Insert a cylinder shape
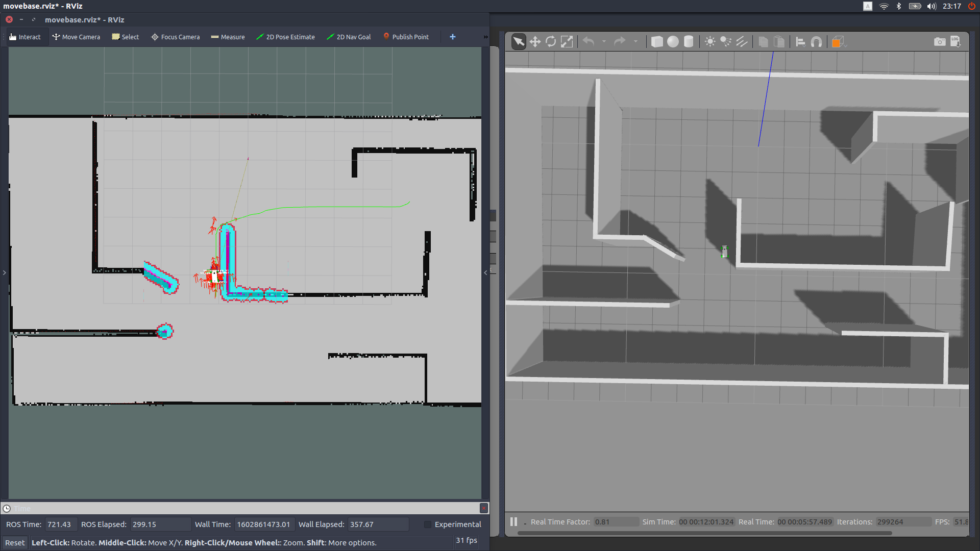This screenshot has width=980, height=551. pos(689,42)
